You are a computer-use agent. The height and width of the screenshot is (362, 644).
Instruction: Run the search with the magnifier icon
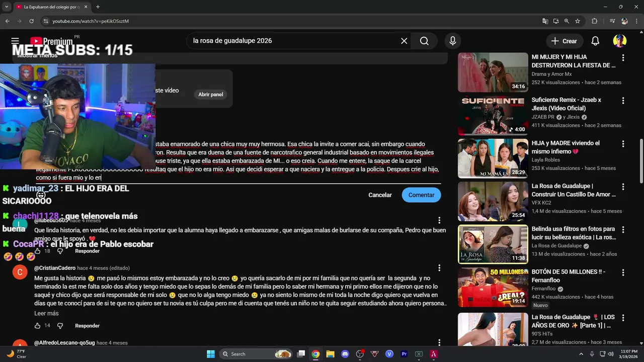(424, 41)
